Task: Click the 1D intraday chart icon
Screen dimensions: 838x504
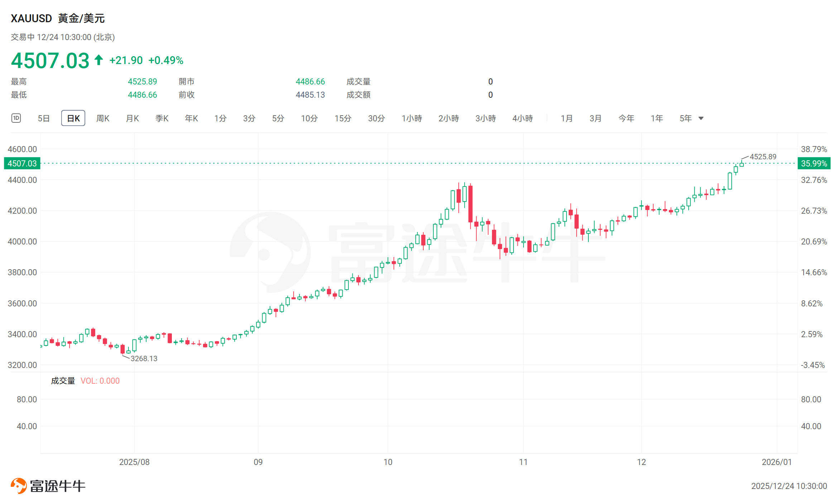Action: [x=16, y=118]
